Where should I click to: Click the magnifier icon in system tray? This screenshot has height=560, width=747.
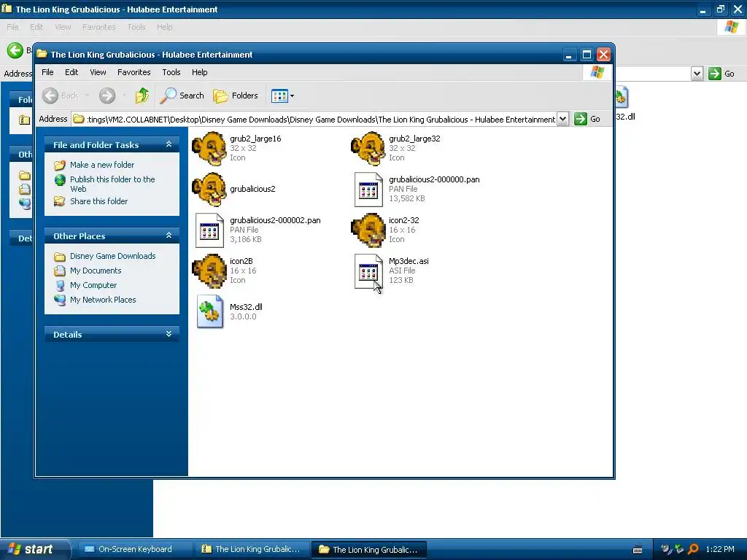point(693,549)
